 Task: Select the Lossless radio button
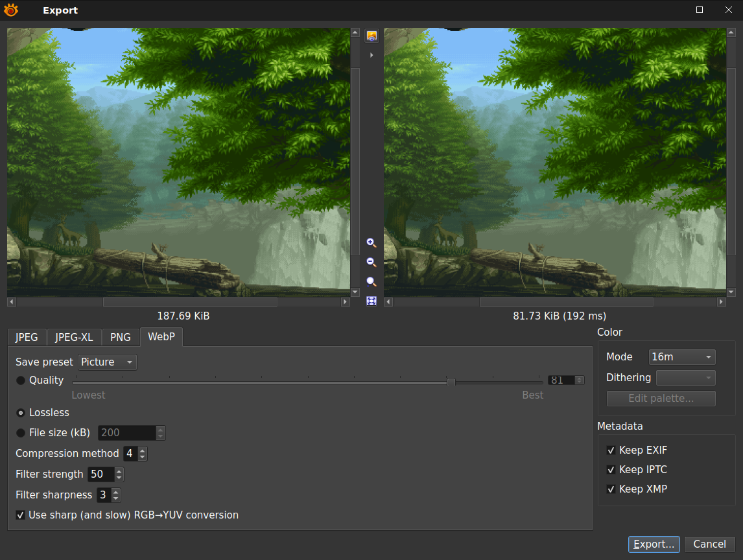[21, 413]
